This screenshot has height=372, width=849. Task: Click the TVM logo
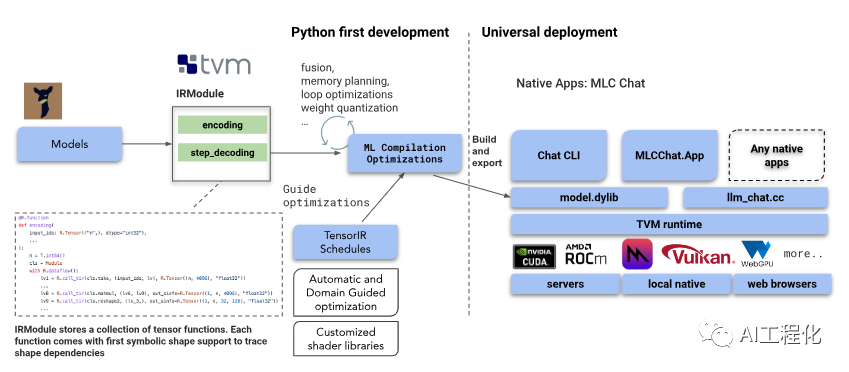coord(213,64)
